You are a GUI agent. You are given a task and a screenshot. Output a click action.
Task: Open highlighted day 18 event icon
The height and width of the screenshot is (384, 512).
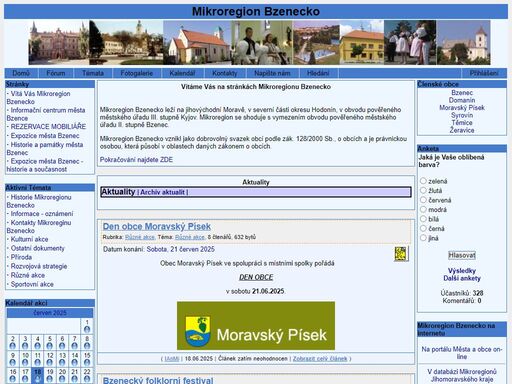point(37,379)
